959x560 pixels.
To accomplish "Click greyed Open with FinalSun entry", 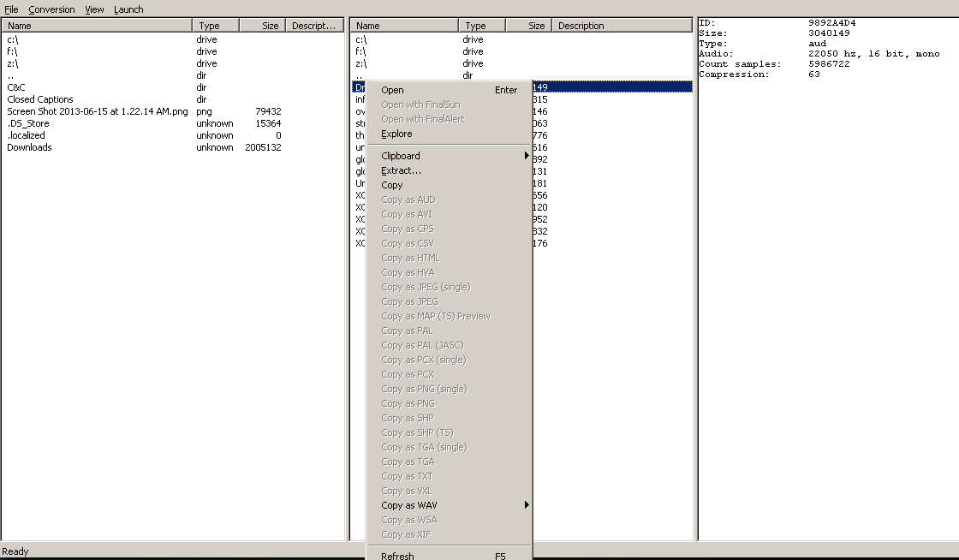I will (449, 104).
